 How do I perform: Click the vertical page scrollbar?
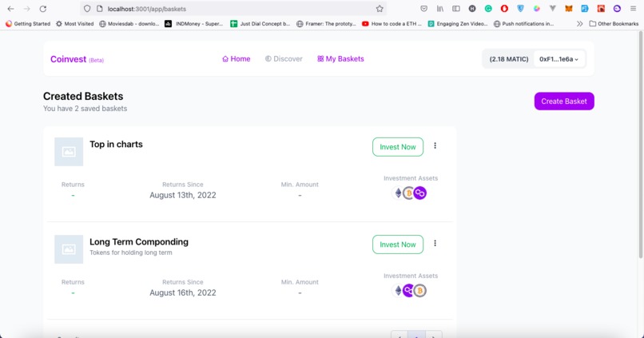pos(640,145)
